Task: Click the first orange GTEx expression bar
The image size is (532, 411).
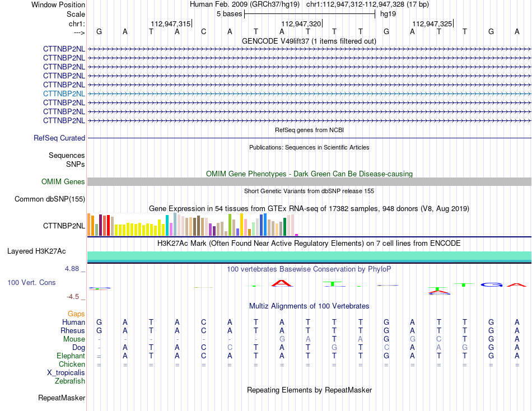Action: pos(89,225)
